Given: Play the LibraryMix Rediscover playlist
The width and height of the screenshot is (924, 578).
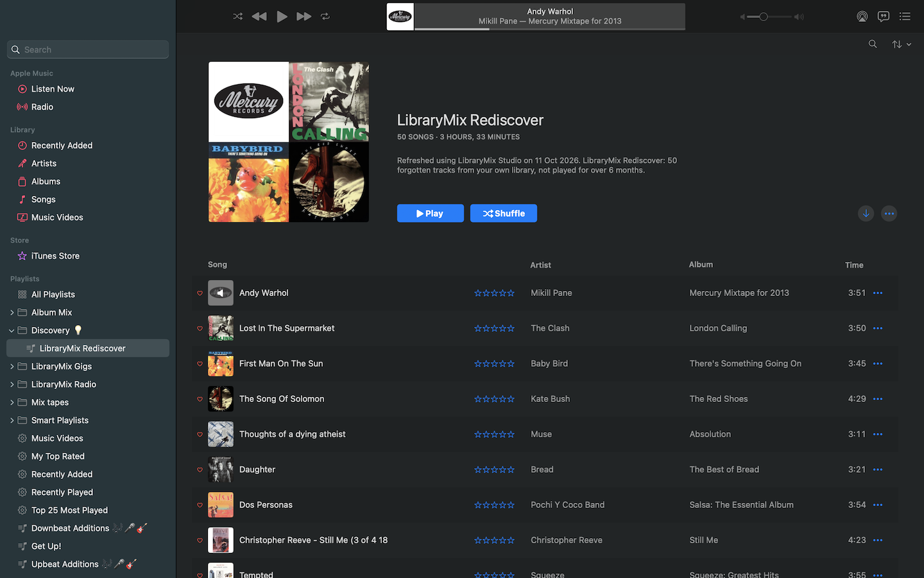Looking at the screenshot, I should tap(431, 213).
